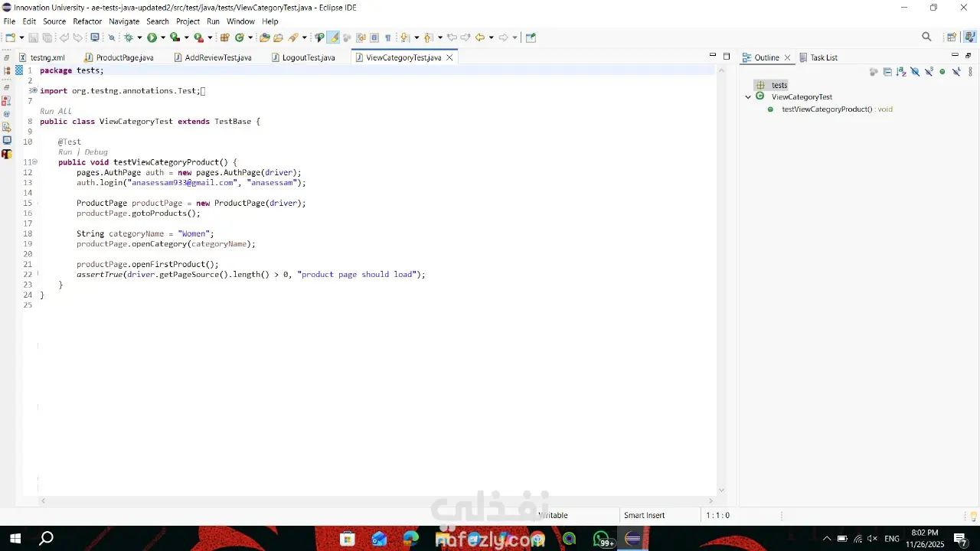The image size is (980, 551).
Task: Click the Declaration icon in left sidebar
Action: (x=7, y=128)
